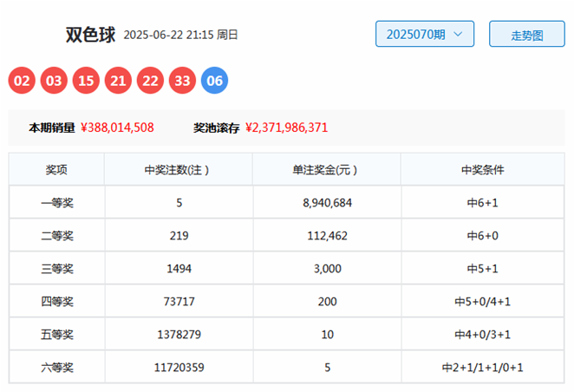Click first prize amount 8,940,684
Screen dimensions: 574x392
[327, 203]
